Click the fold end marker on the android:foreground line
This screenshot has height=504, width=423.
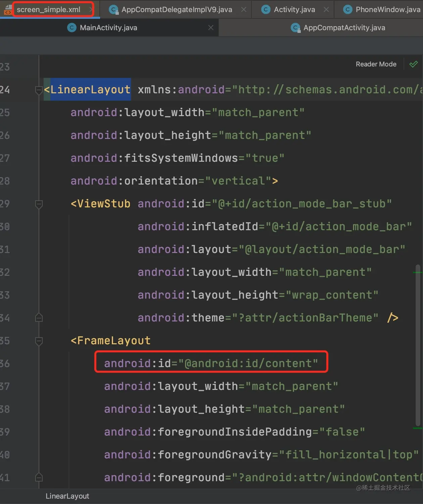coord(39,477)
